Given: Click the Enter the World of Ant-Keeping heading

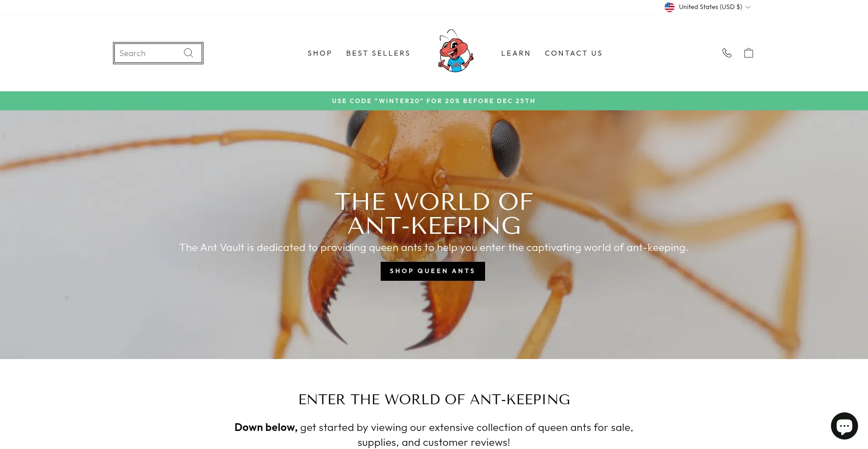Looking at the screenshot, I should (434, 399).
